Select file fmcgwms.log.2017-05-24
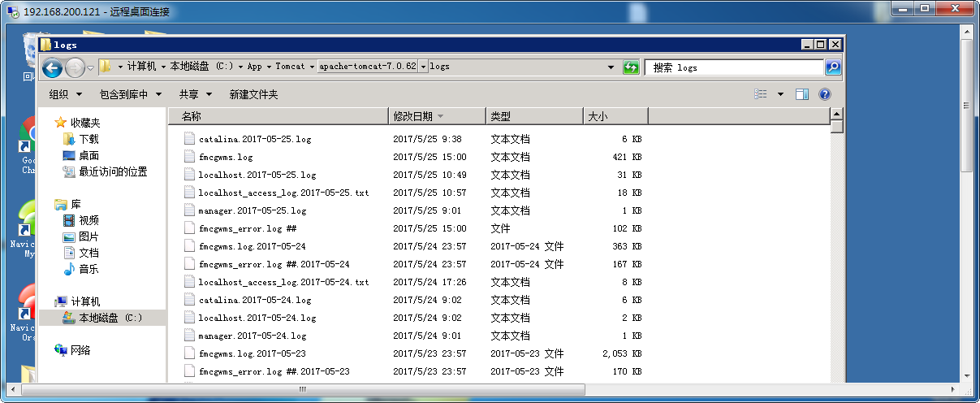Screen dimensions: 980x403 coord(253,246)
